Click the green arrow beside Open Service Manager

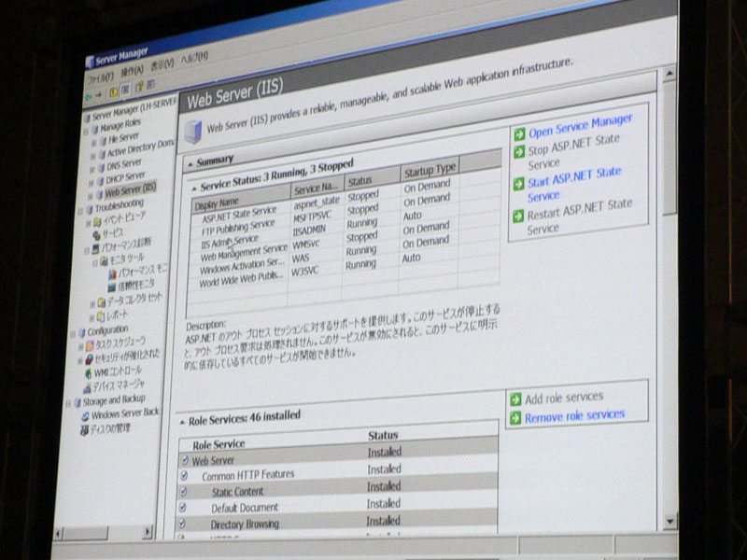point(519,134)
